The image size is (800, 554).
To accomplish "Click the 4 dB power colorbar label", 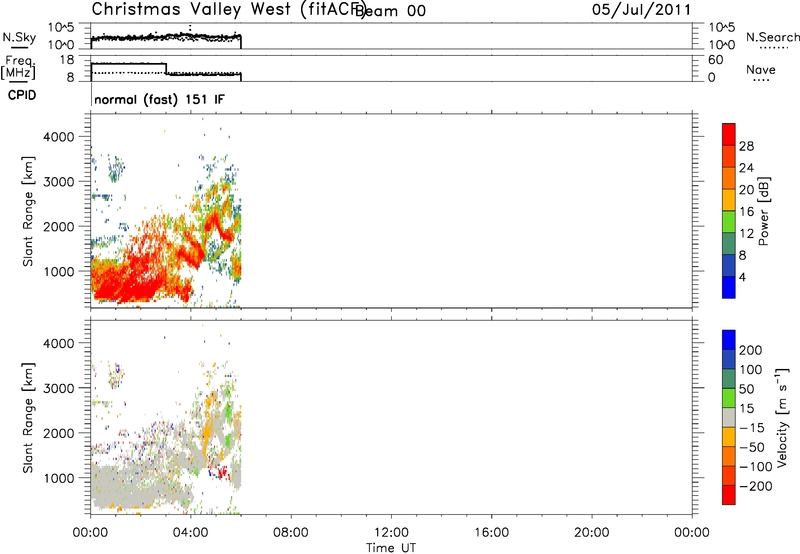I will click(x=742, y=277).
